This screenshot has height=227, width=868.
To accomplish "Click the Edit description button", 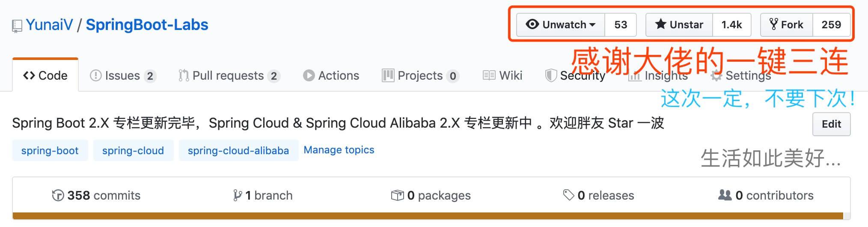I will coord(831,124).
